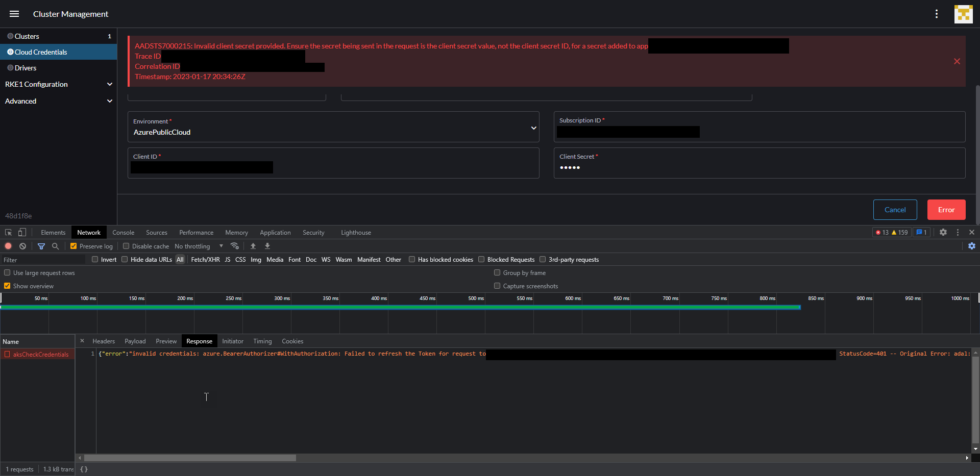
Task: Open the No throttling dropdown
Action: tap(199, 246)
